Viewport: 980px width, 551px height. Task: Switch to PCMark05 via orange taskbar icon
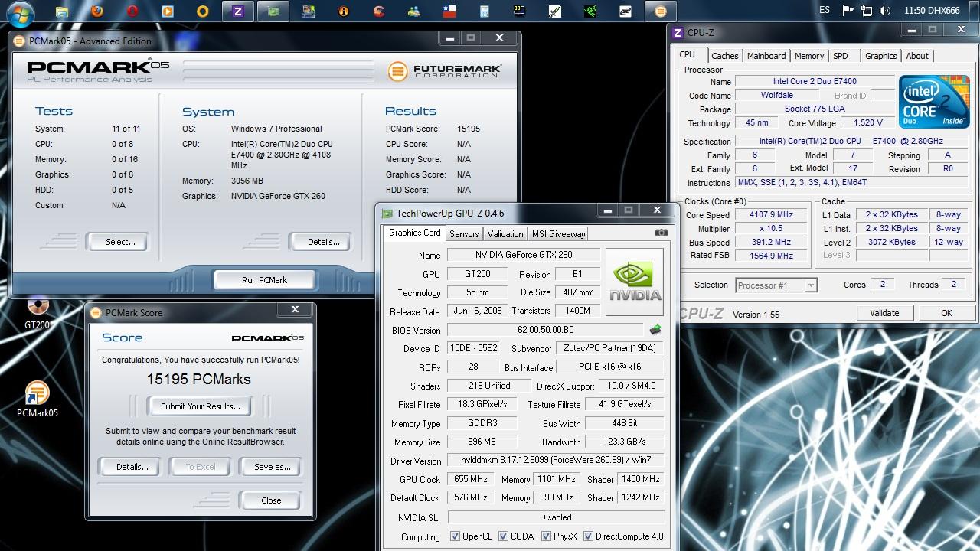point(660,11)
